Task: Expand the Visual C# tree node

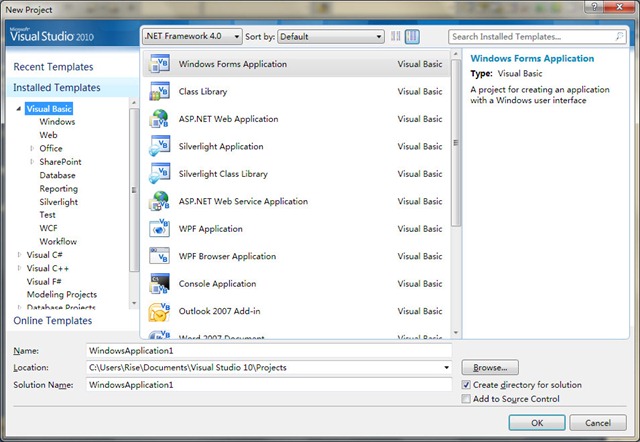Action: click(19, 255)
